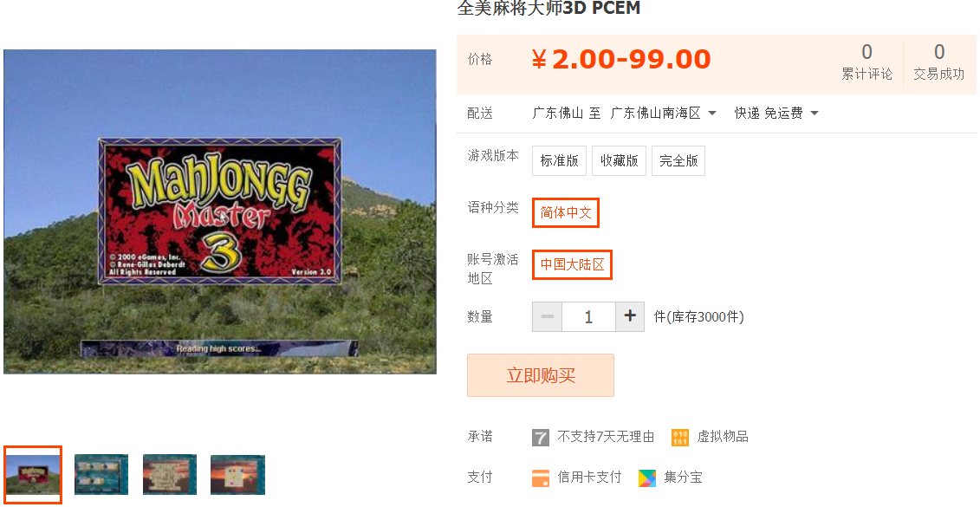The width and height of the screenshot is (980, 507).
Task: Select the fourth sunset screenshot thumbnail
Action: 237,474
